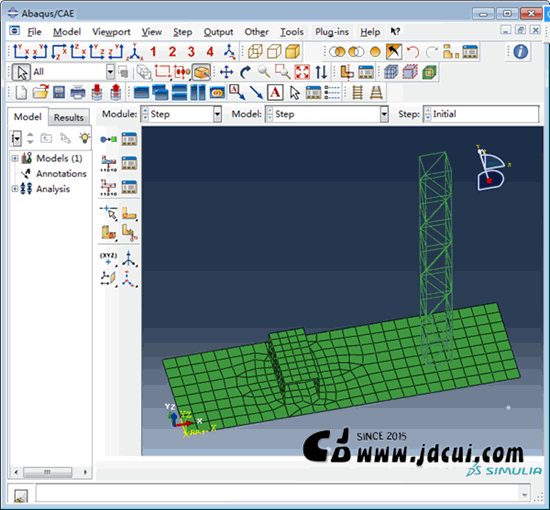550x510 pixels.
Task: Open the Model menu
Action: tap(67, 32)
